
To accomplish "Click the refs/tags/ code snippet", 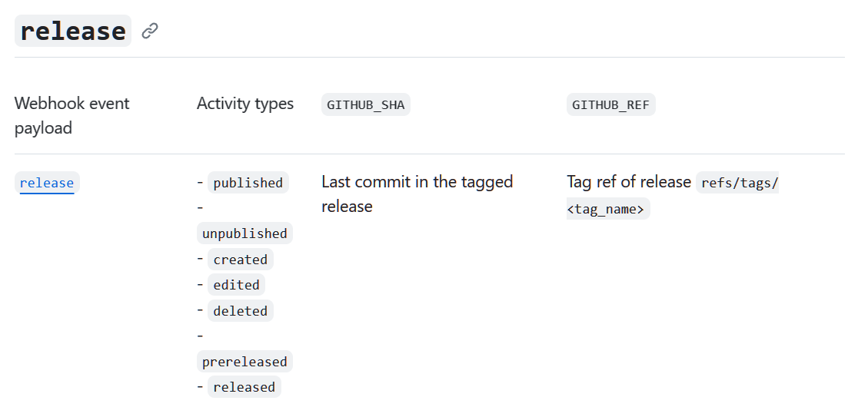I will tap(737, 183).
